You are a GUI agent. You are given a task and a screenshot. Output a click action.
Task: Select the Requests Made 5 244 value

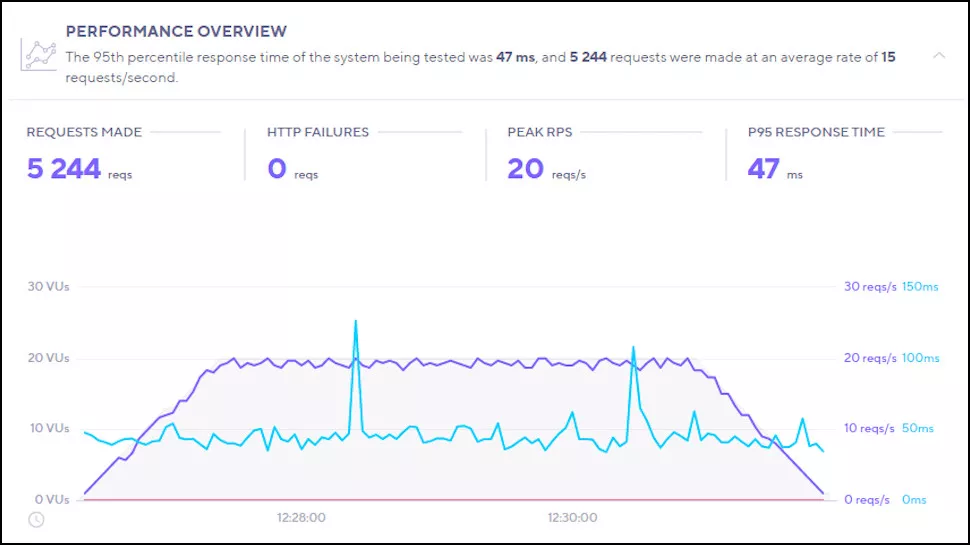tap(63, 168)
